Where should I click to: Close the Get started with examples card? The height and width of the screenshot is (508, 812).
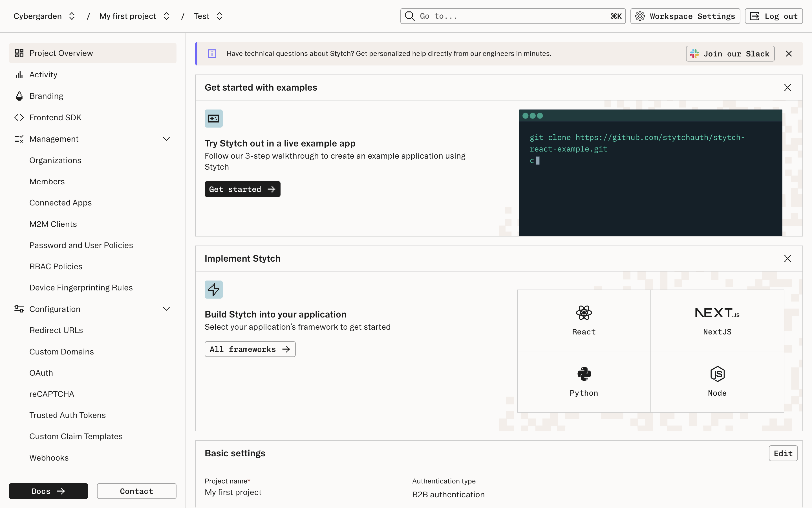click(787, 88)
